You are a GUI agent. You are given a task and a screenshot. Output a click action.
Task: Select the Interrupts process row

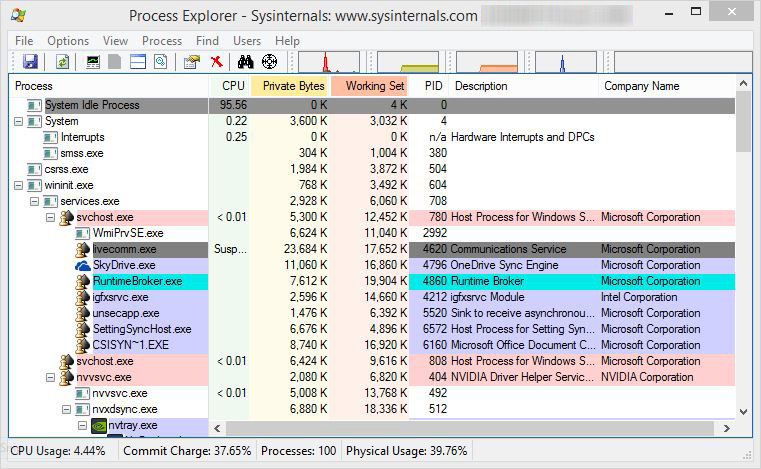tap(372, 137)
